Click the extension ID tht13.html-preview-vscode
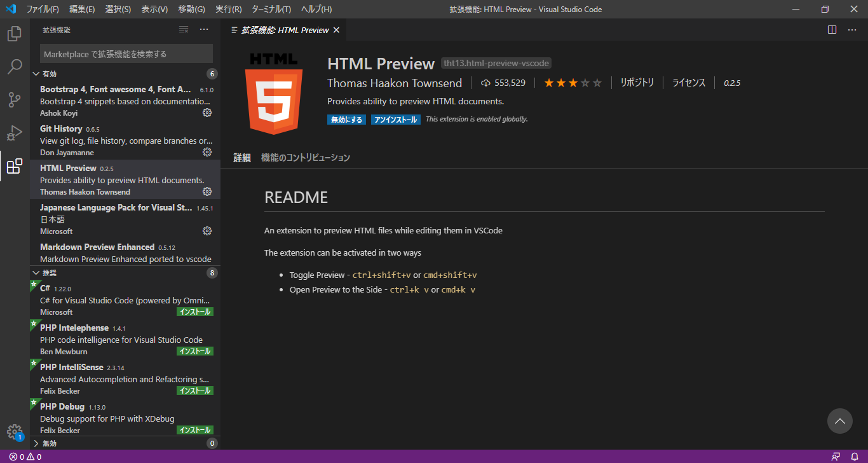This screenshot has height=463, width=868. [496, 63]
